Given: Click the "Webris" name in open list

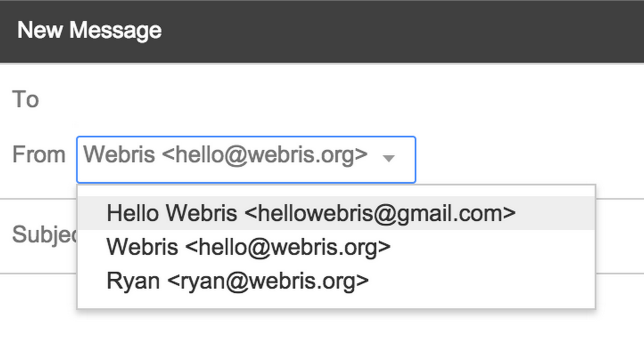Looking at the screenshot, I should pyautogui.click(x=142, y=247).
